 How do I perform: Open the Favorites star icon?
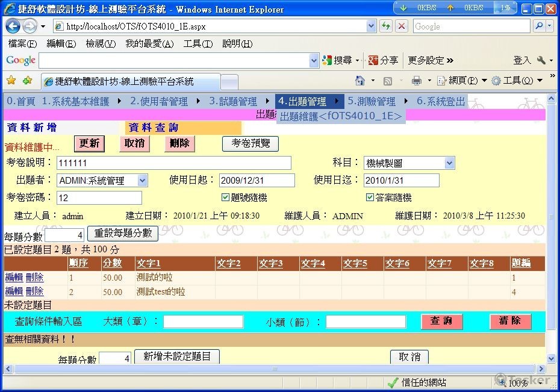pyautogui.click(x=11, y=81)
